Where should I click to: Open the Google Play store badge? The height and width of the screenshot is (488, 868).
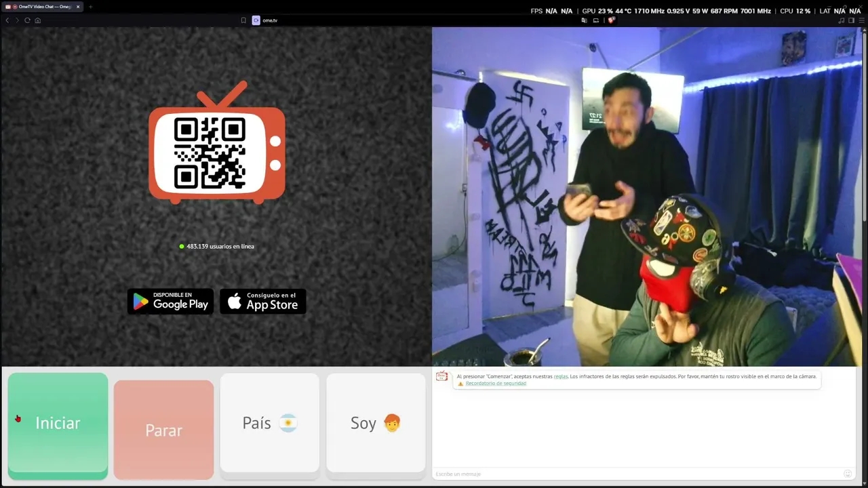tap(170, 302)
